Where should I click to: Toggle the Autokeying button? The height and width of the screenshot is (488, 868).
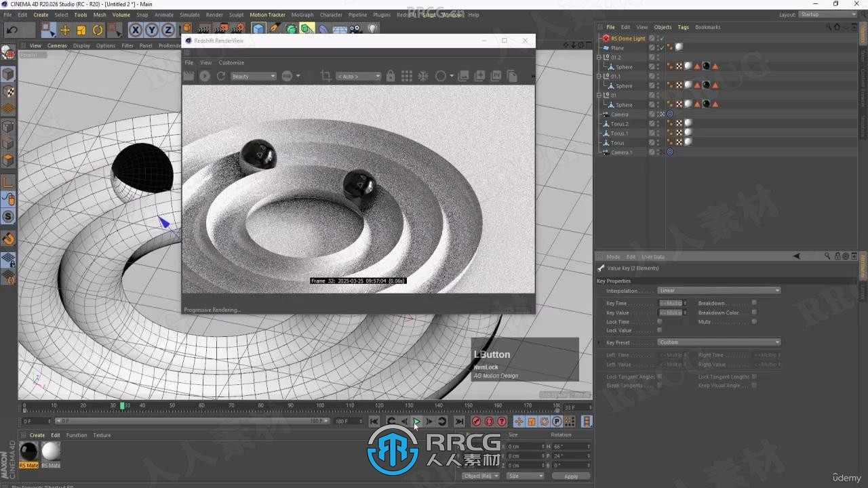[489, 422]
